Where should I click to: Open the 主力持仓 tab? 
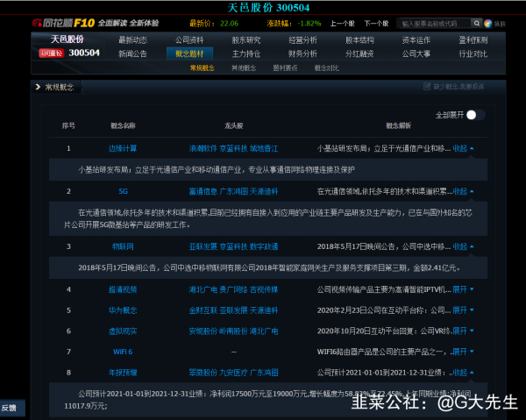(x=246, y=53)
